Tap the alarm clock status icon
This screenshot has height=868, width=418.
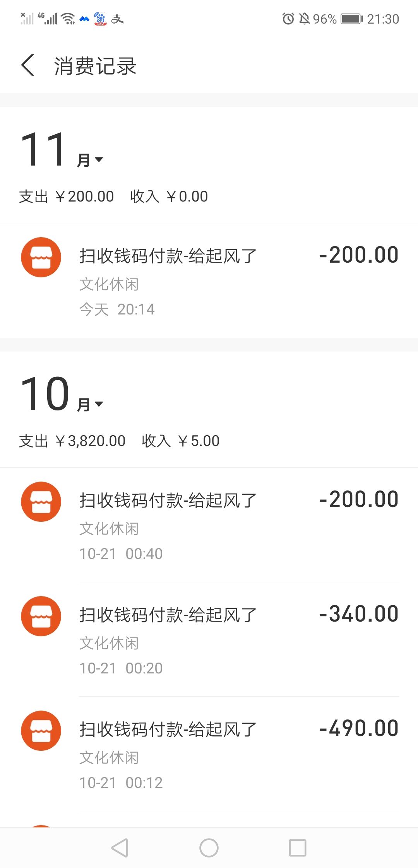pyautogui.click(x=288, y=19)
